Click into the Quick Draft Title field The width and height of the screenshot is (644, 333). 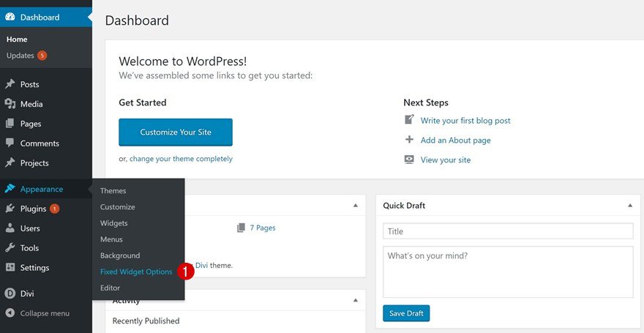pos(508,231)
